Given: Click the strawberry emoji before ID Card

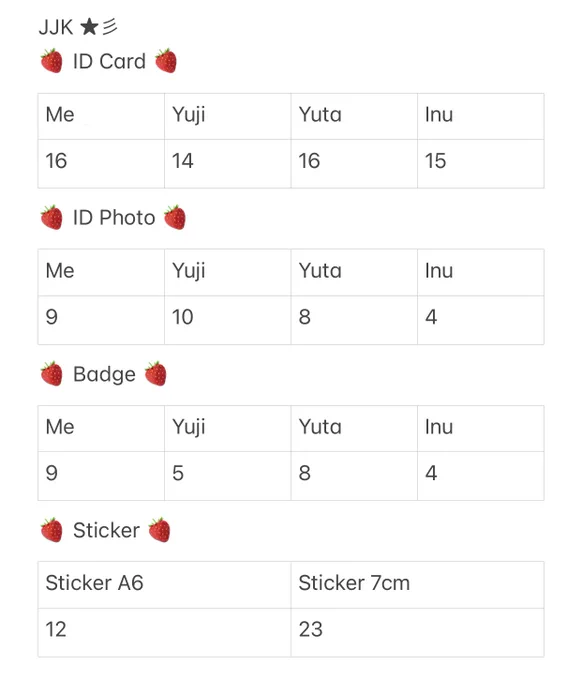Looking at the screenshot, I should tap(52, 61).
